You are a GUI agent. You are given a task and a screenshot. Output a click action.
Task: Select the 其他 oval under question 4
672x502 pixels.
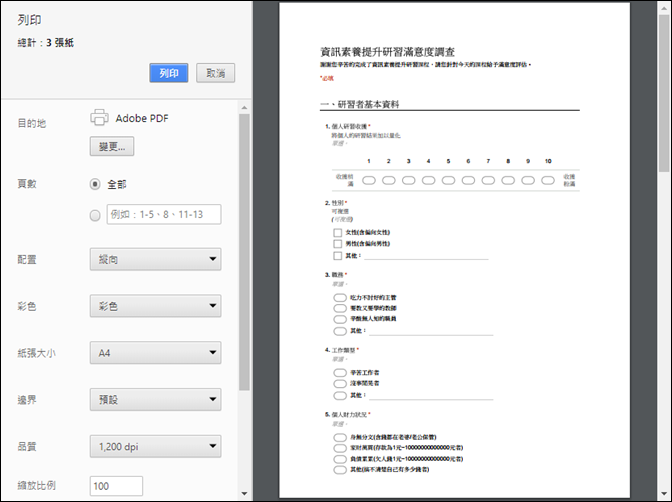tap(340, 395)
